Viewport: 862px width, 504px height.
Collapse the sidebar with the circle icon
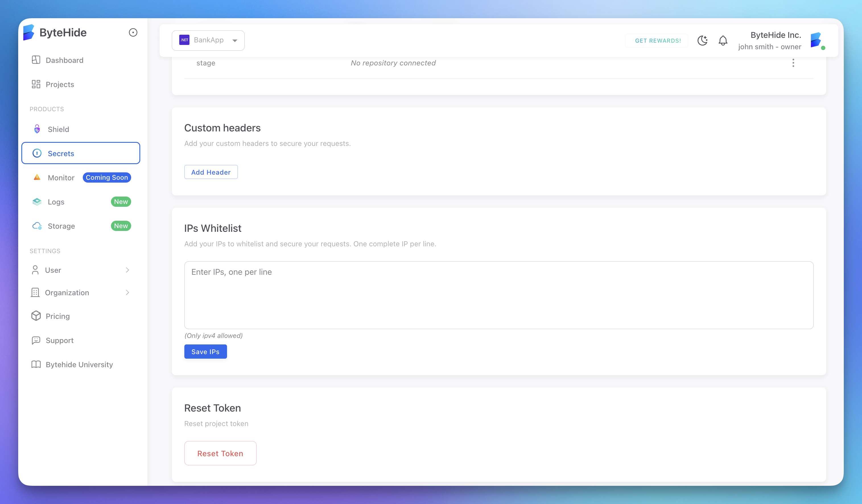point(133,32)
